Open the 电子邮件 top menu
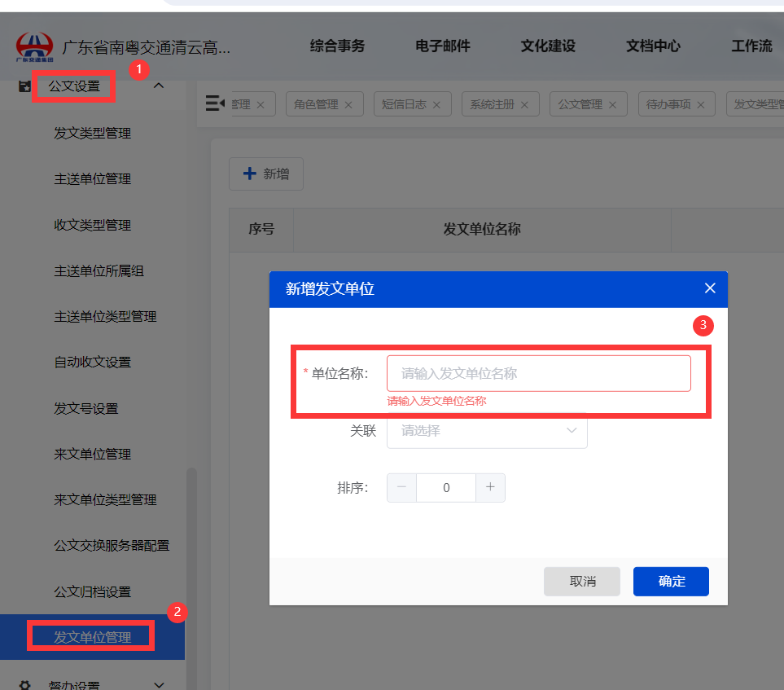 (x=443, y=46)
